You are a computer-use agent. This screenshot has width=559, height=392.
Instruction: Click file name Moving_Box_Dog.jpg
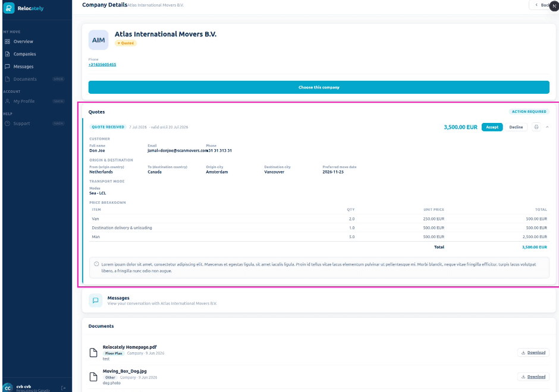(125, 371)
